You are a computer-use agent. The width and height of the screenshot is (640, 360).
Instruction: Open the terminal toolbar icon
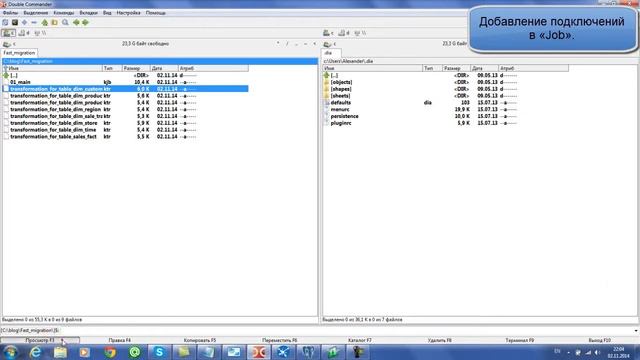click(15, 22)
